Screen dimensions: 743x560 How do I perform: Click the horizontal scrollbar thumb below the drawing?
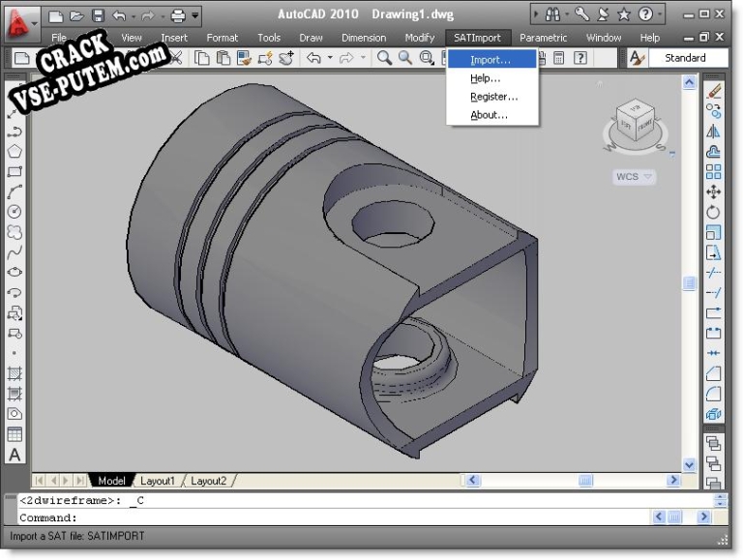(585, 481)
